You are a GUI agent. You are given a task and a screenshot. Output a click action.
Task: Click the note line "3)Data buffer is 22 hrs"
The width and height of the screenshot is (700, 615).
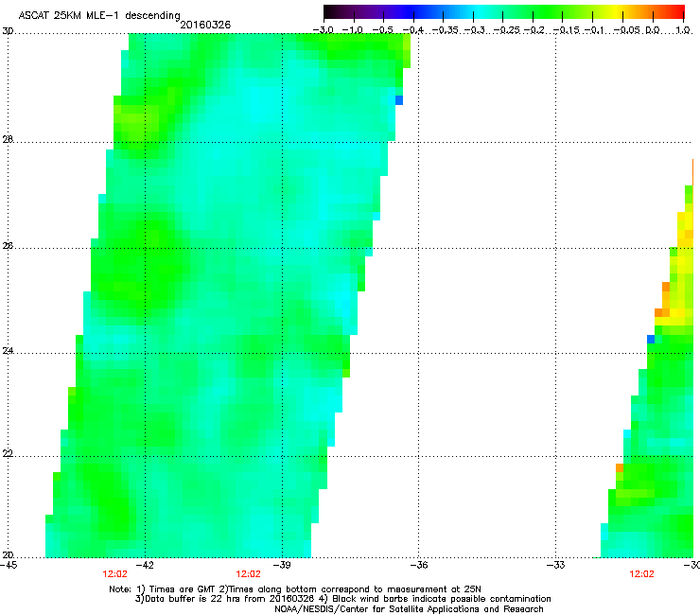click(342, 599)
